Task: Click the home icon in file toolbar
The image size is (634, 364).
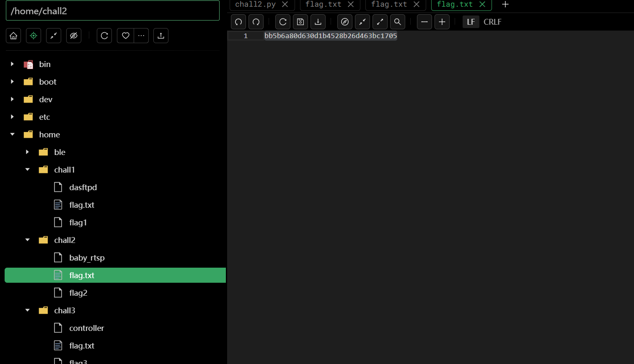Action: (x=13, y=36)
